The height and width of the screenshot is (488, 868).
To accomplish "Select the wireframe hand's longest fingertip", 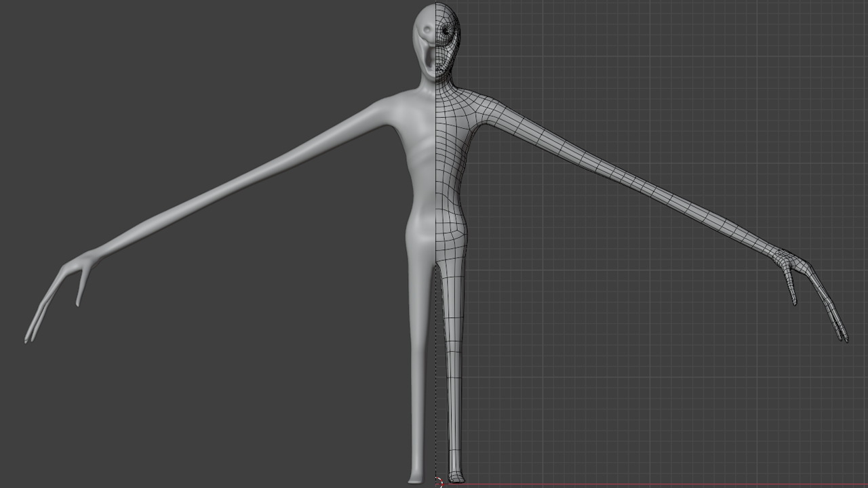I will [x=844, y=337].
